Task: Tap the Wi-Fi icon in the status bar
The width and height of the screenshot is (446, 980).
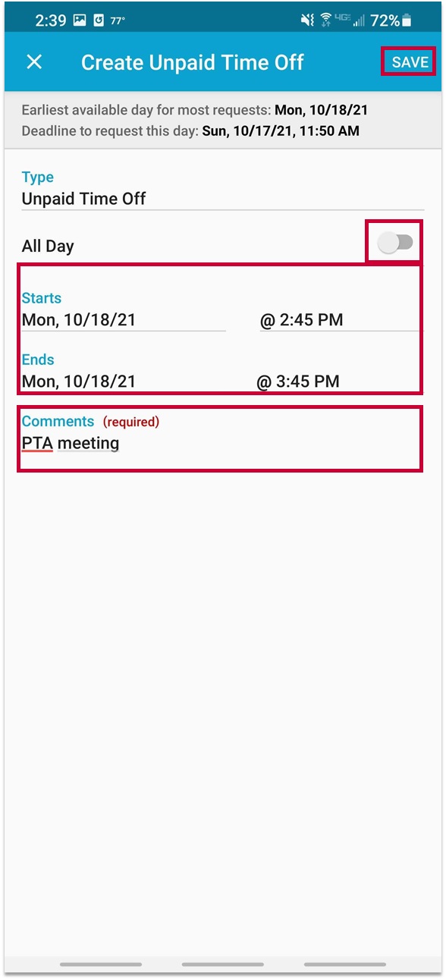Action: pyautogui.click(x=325, y=20)
